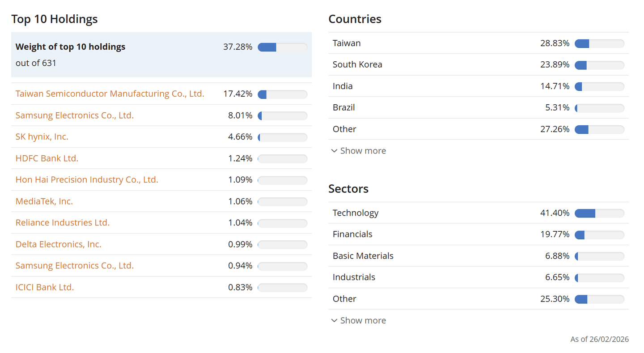Select Delta Electronics, Inc. holding

click(x=59, y=244)
